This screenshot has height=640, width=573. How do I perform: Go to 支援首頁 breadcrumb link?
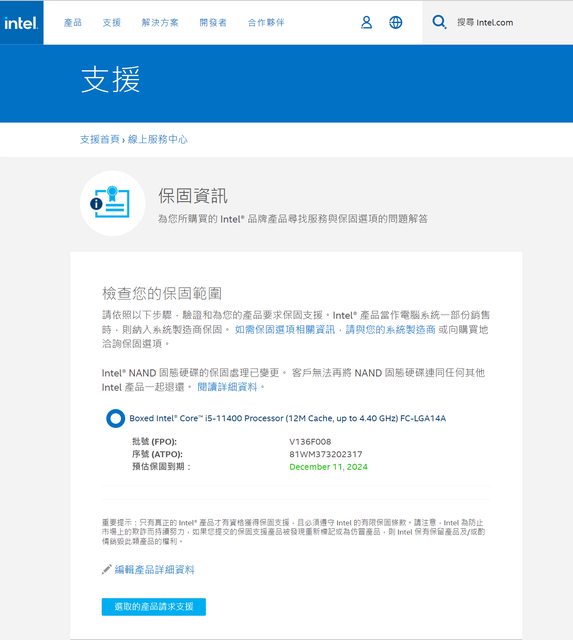100,139
